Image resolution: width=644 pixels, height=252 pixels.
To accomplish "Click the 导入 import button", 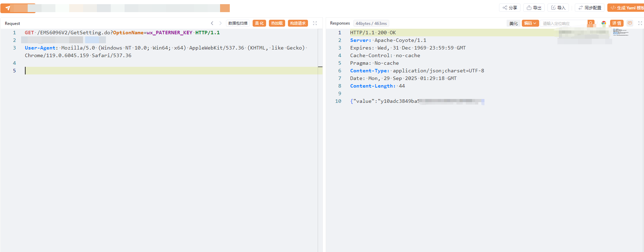I will [x=558, y=8].
